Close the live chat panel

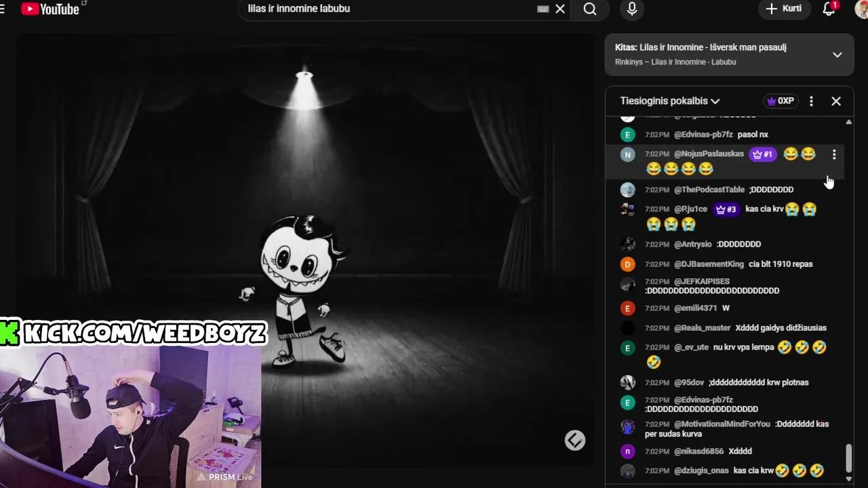click(836, 101)
